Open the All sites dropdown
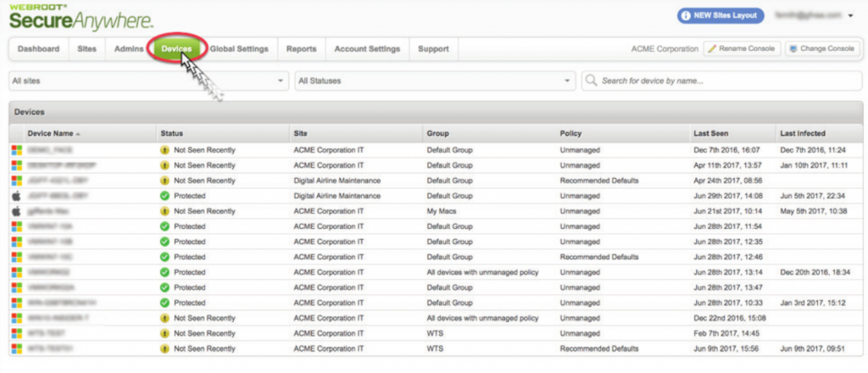 [x=148, y=81]
